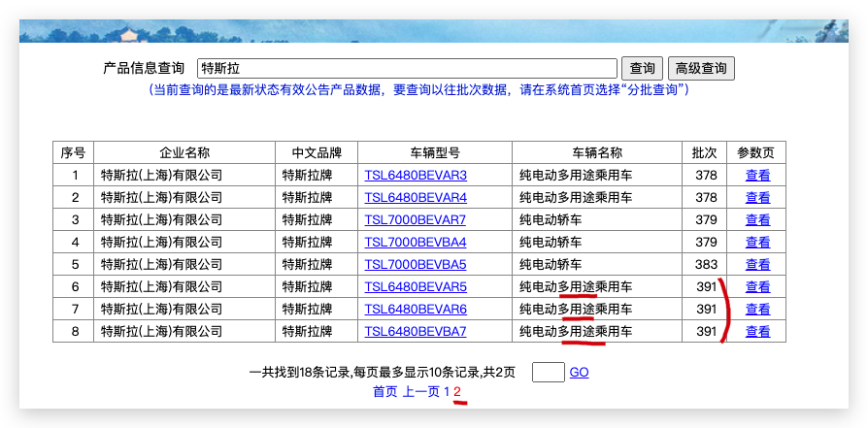Click 查看 for TSL7000BEVAR7 row
This screenshot has height=428, width=868.
757,219
